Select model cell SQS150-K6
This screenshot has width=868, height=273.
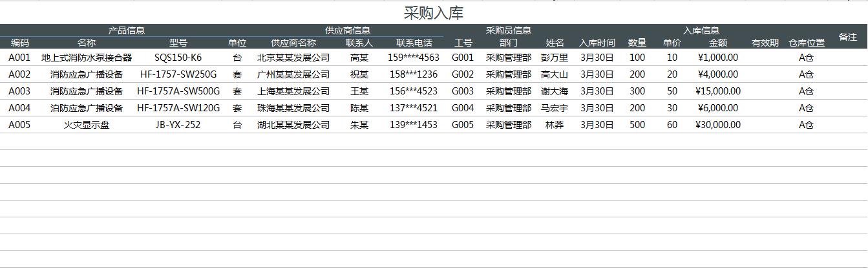(178, 58)
